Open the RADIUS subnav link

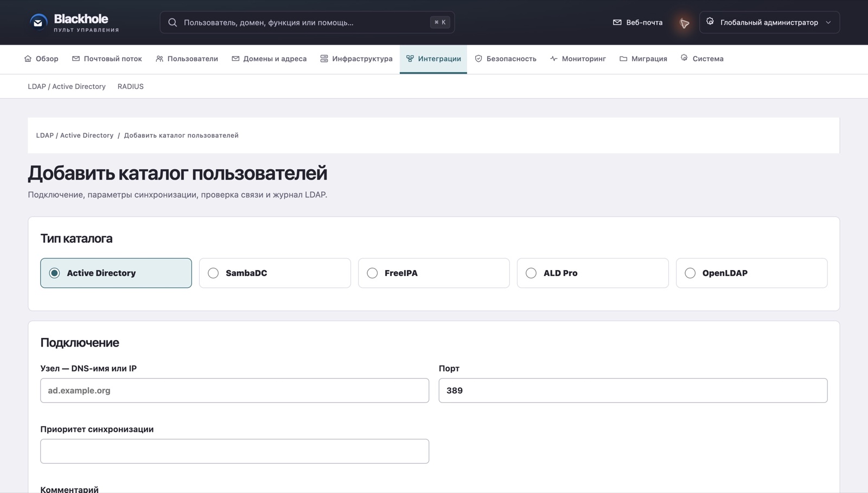click(131, 86)
